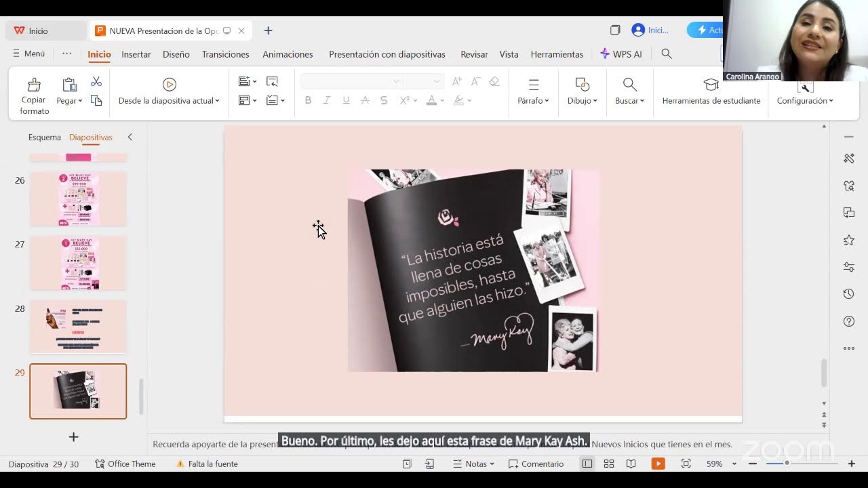868x488 pixels.
Task: Collapse the slide panel with the chevron
Action: (x=130, y=137)
